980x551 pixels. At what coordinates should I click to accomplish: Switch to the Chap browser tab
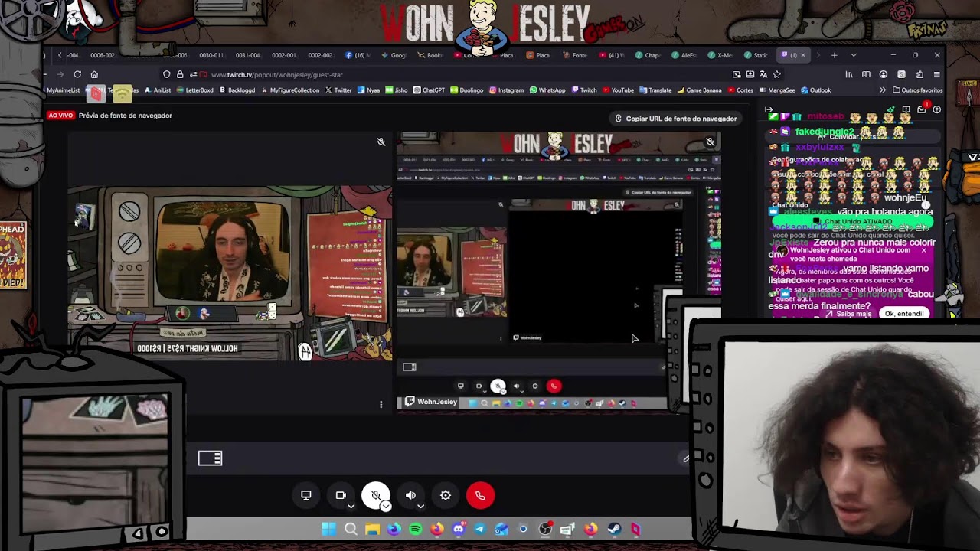[647, 55]
